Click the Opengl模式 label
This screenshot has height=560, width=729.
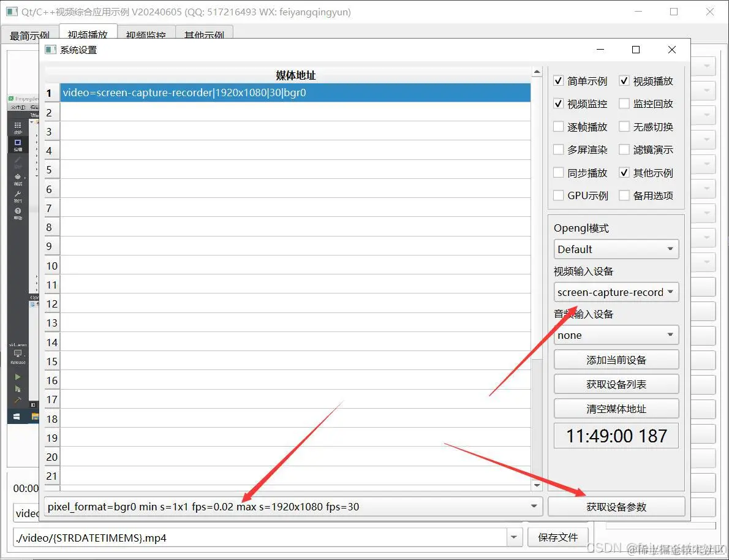pyautogui.click(x=581, y=229)
